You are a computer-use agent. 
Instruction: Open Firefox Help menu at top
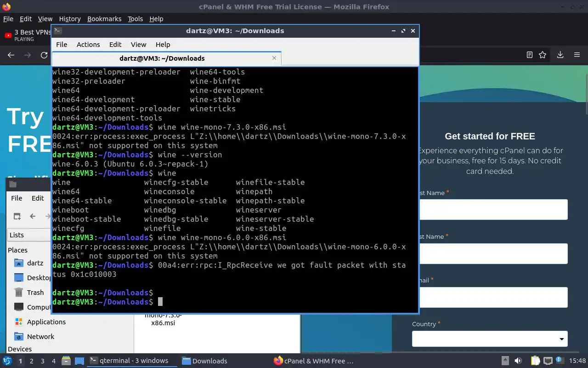click(156, 19)
